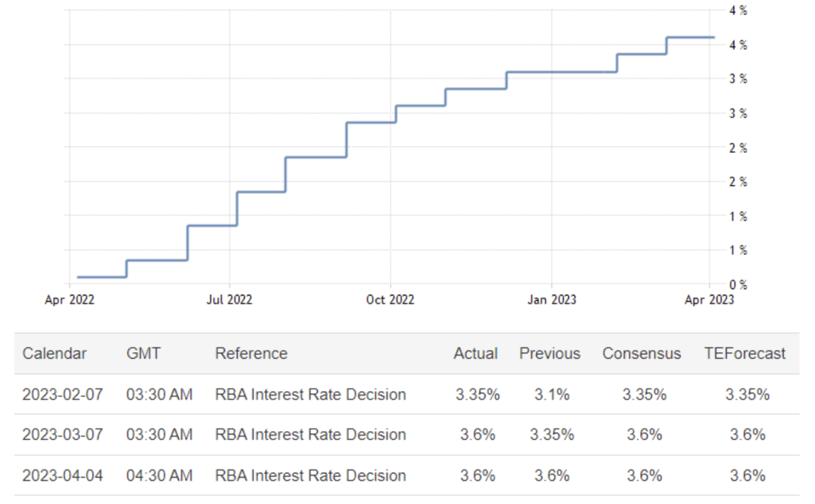Click the 2023-03-07 date cell
This screenshot has width=815, height=504.
point(63,434)
